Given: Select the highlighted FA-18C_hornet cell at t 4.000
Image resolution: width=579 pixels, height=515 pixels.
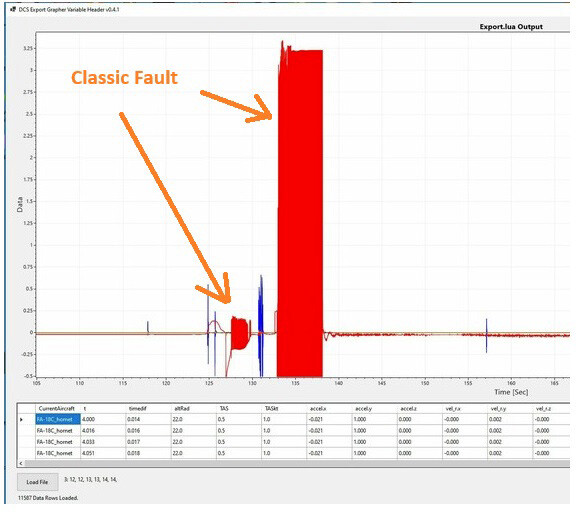Looking at the screenshot, I should (x=58, y=419).
